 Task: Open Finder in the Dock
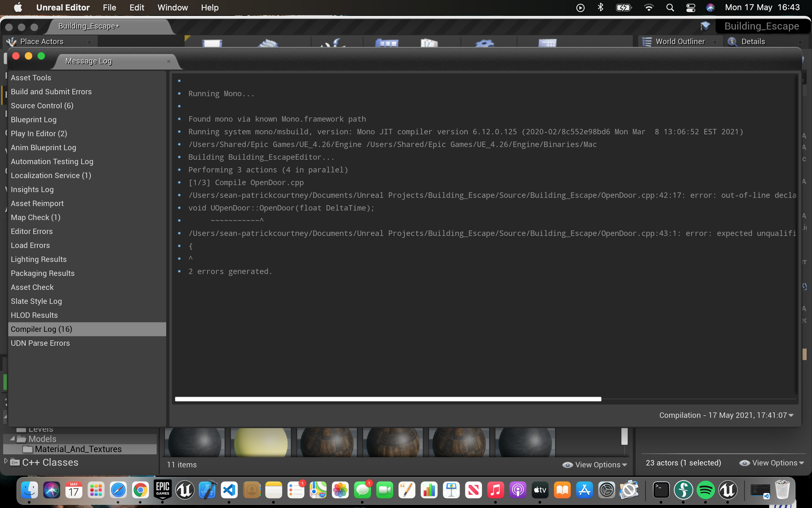tap(29, 490)
